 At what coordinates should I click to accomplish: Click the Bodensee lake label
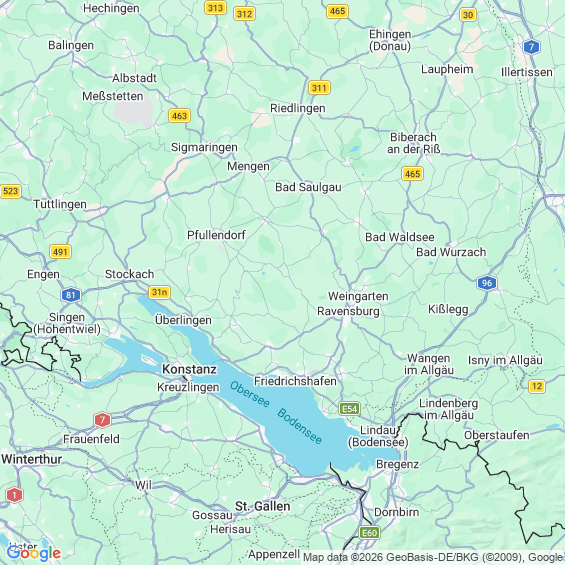pyautogui.click(x=299, y=426)
